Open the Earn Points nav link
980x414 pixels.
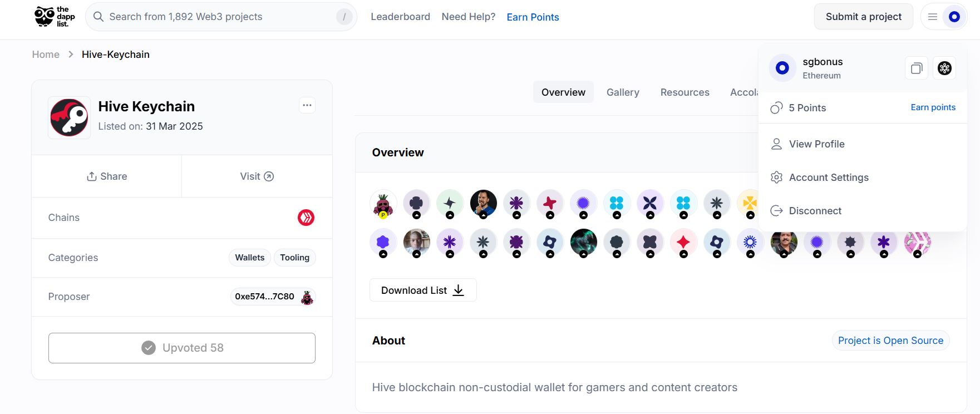[x=533, y=17]
